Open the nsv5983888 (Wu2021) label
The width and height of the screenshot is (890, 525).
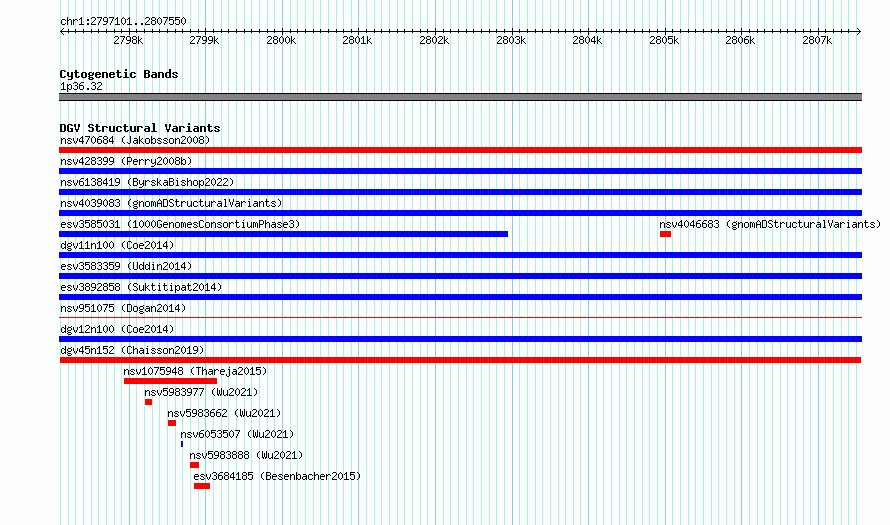(246, 455)
